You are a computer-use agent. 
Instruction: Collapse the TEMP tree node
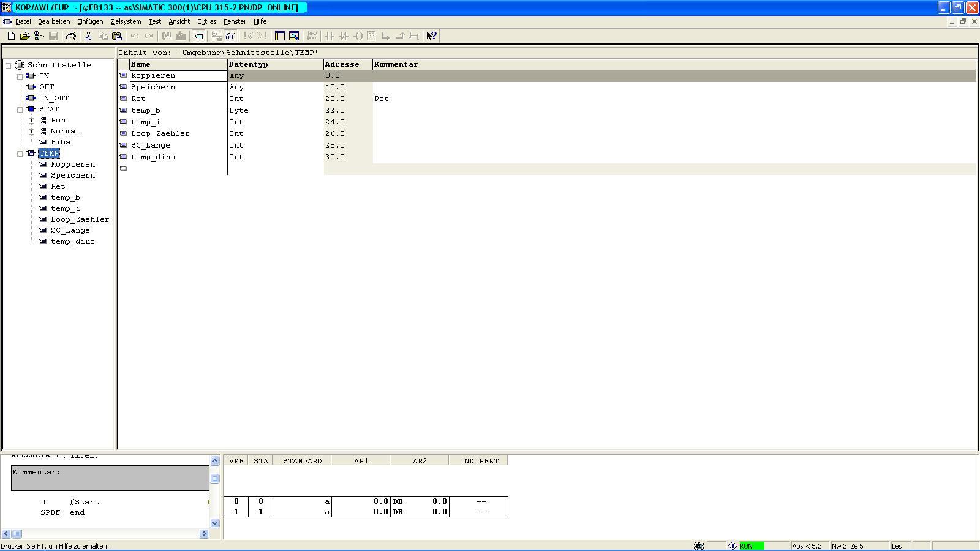tap(20, 153)
